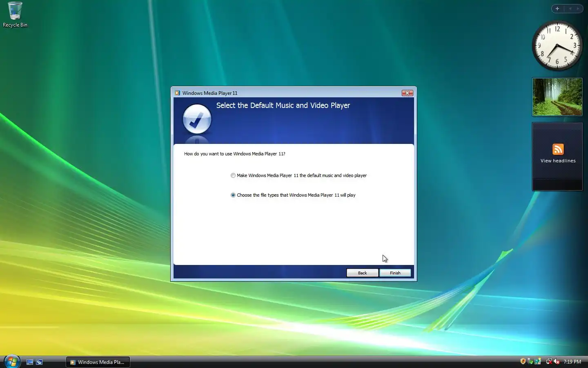Open the Recycle Bin desktop icon
This screenshot has height=368, width=588.
coord(15,14)
